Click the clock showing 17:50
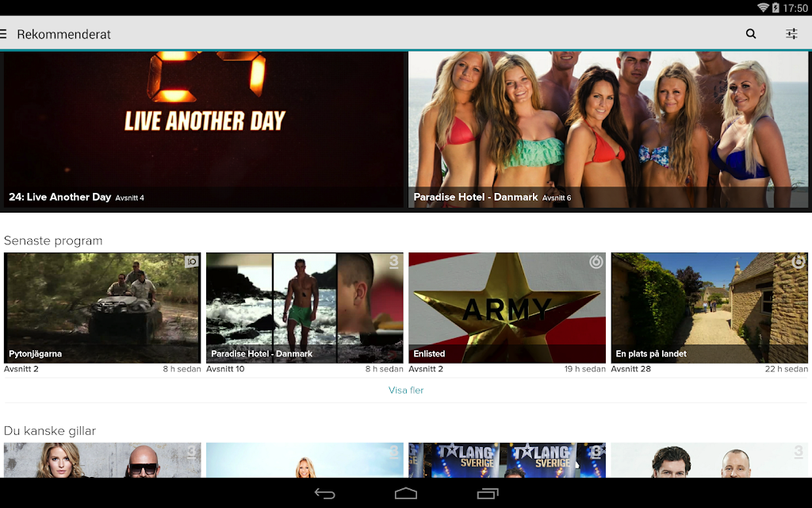 click(x=795, y=8)
